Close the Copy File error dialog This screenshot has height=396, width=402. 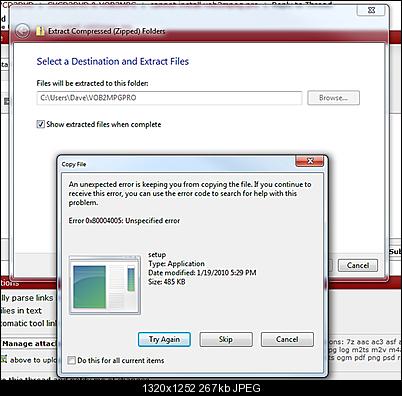[310, 161]
